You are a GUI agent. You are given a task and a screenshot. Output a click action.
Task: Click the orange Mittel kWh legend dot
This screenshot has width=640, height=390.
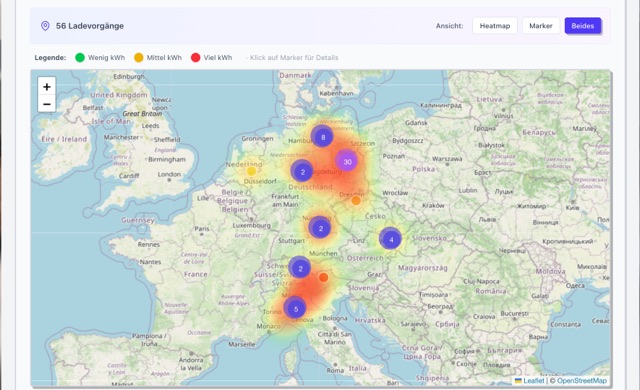pos(139,58)
